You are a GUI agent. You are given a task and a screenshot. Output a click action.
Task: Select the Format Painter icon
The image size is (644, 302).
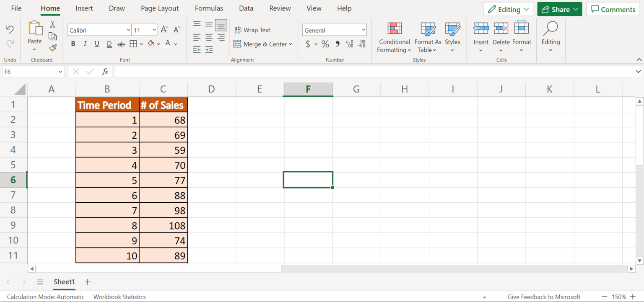click(x=52, y=48)
